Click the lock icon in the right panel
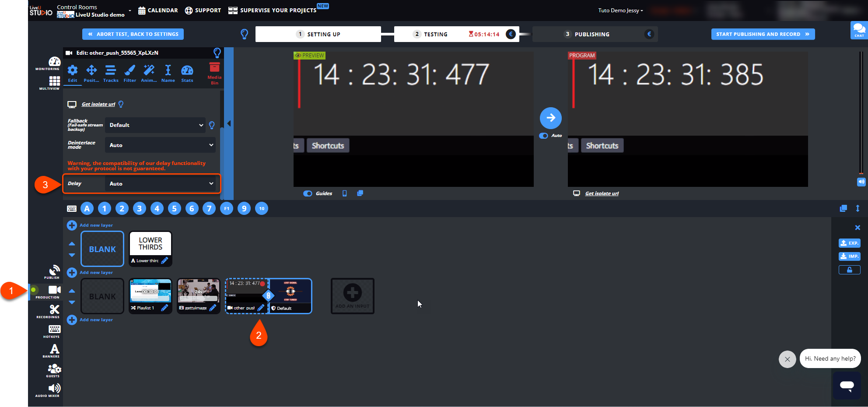 click(x=850, y=270)
